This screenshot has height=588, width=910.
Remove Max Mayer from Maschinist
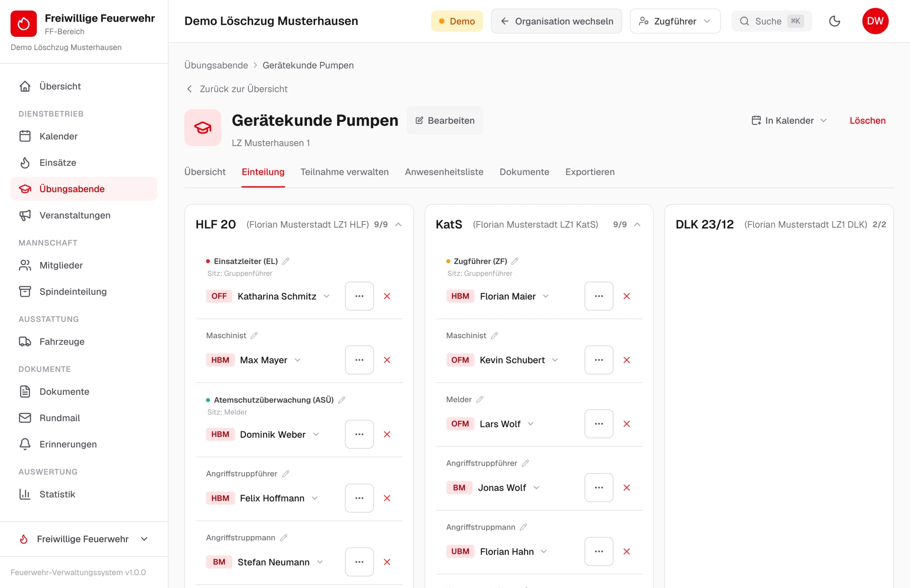coord(387,360)
